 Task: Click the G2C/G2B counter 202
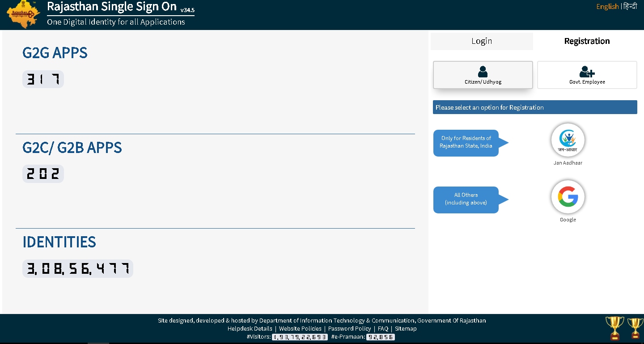(43, 174)
